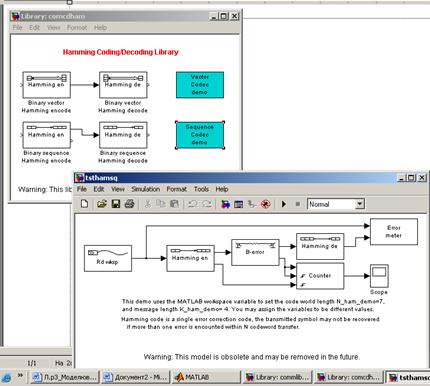The image size is (430, 386).
Task: Click the N_ham_demo=7 description text
Action: [253, 305]
